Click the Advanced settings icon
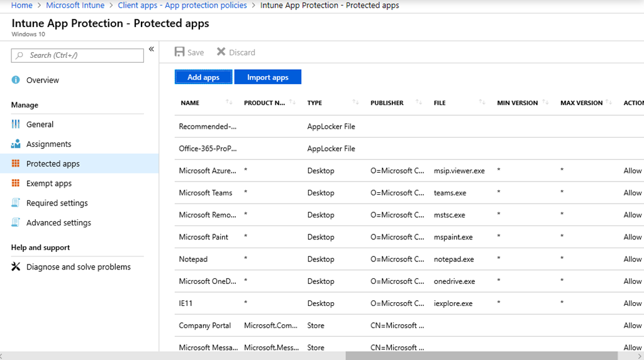 (x=16, y=222)
